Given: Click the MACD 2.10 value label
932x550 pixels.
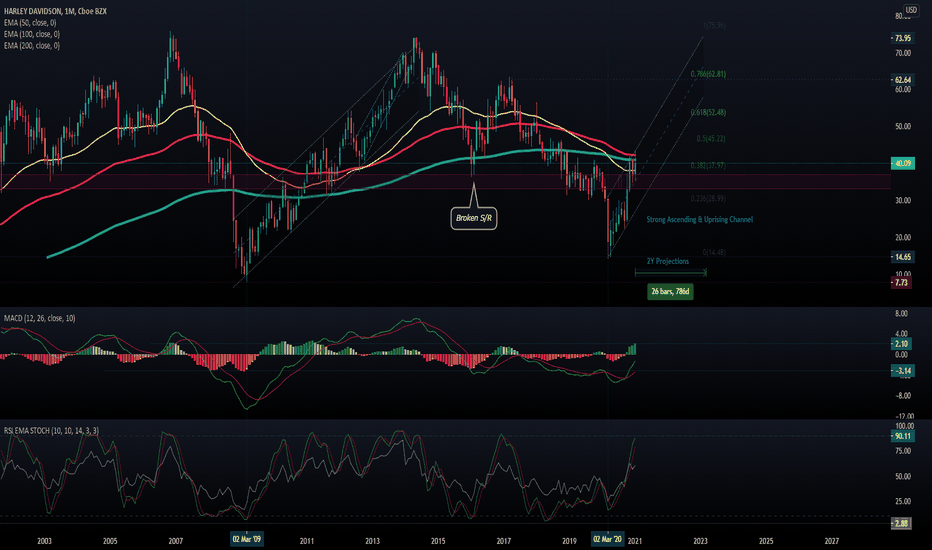Looking at the screenshot, I should [901, 344].
